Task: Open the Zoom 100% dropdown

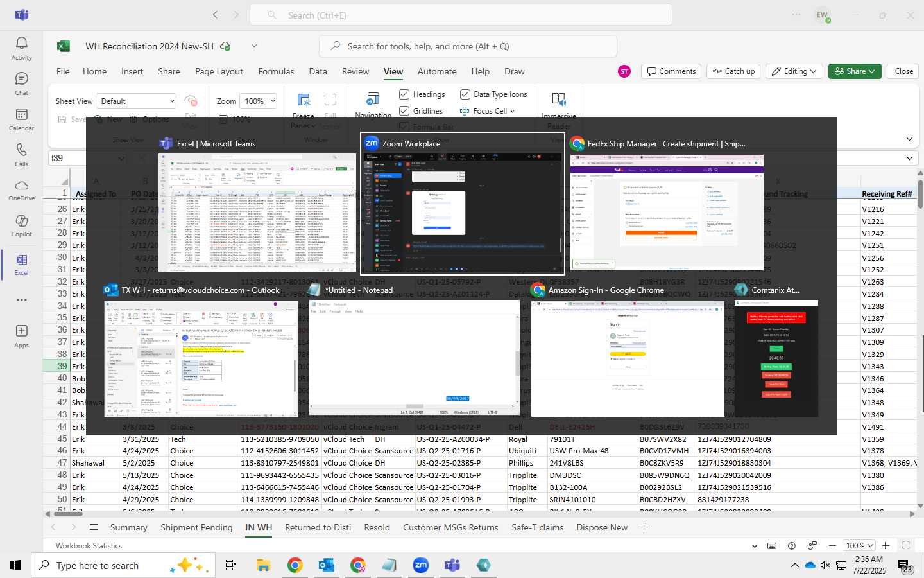Action: pos(258,101)
